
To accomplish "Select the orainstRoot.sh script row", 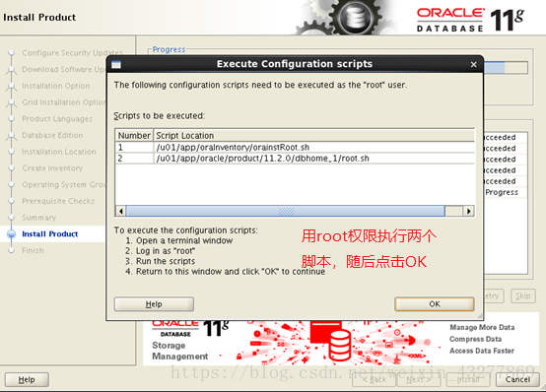I will coord(295,148).
